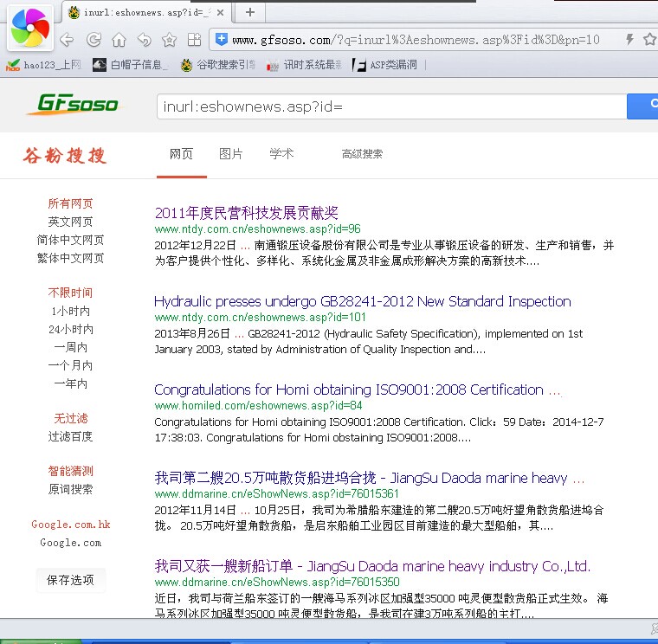Click the 谷粉搜搜 red logo
The width and height of the screenshot is (658, 644).
pos(65,155)
